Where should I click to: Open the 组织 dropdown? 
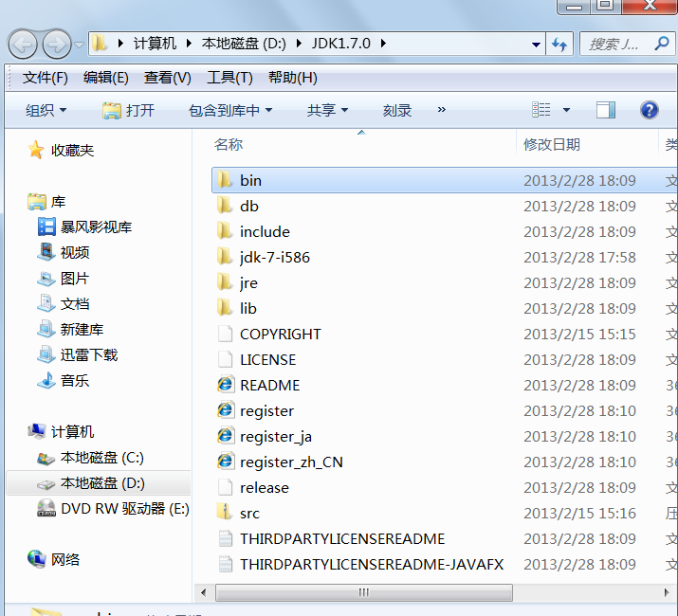(x=46, y=110)
